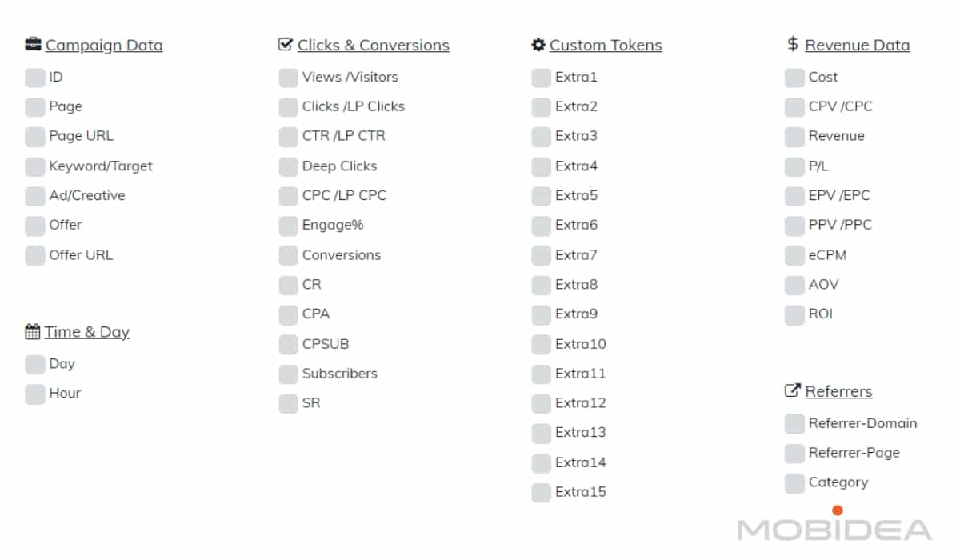The height and width of the screenshot is (560, 960).
Task: Enable the Keyword/Target checkbox
Action: click(x=35, y=166)
